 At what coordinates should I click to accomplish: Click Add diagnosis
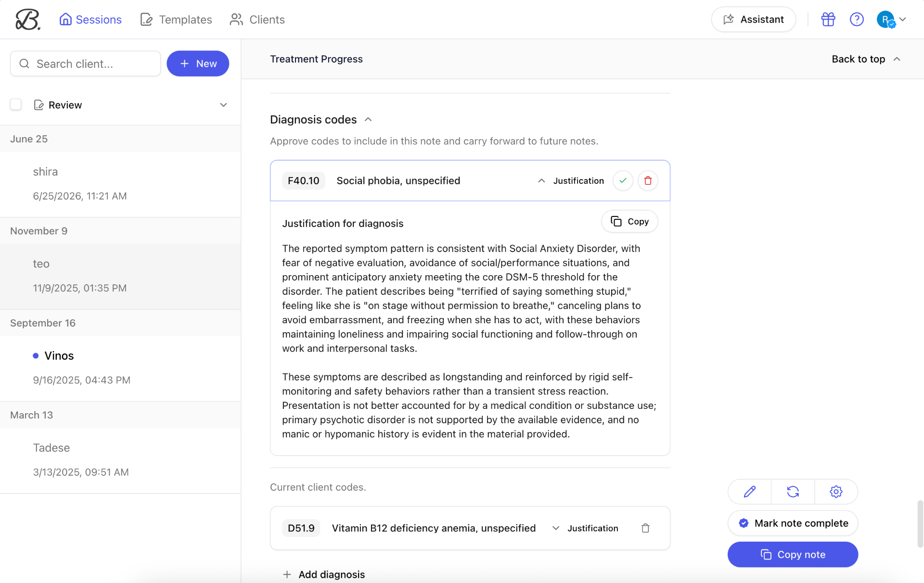click(x=323, y=574)
